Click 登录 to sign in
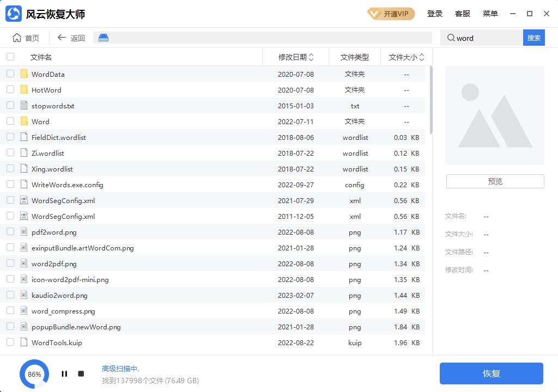 435,14
